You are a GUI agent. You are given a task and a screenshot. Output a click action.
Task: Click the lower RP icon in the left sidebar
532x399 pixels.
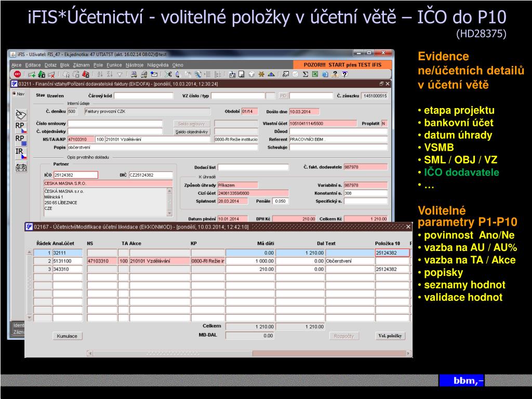click(x=21, y=140)
